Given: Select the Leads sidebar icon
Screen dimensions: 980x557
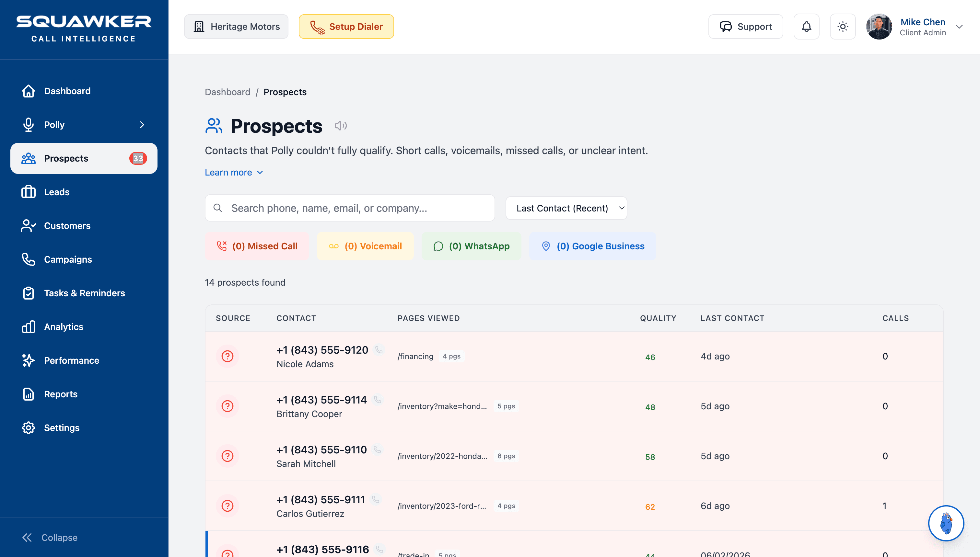Looking at the screenshot, I should pos(28,192).
